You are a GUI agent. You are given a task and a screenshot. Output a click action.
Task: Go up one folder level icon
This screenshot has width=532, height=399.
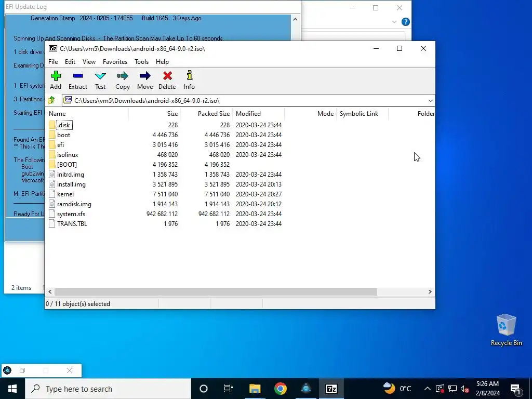pyautogui.click(x=51, y=100)
